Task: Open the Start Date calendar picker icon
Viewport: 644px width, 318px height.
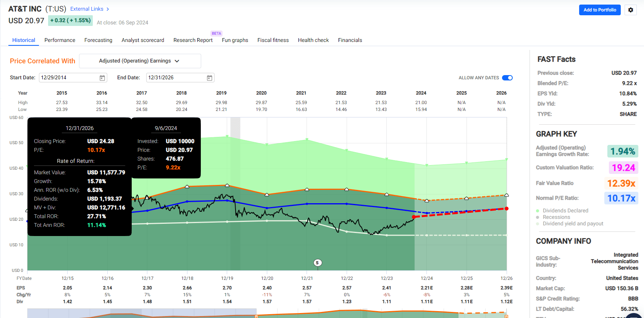Action: coord(102,78)
